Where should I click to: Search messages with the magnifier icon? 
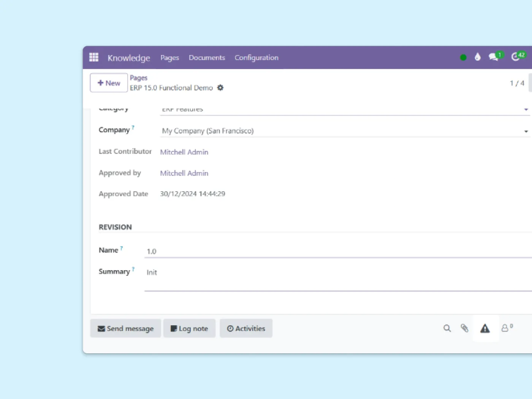pyautogui.click(x=447, y=328)
